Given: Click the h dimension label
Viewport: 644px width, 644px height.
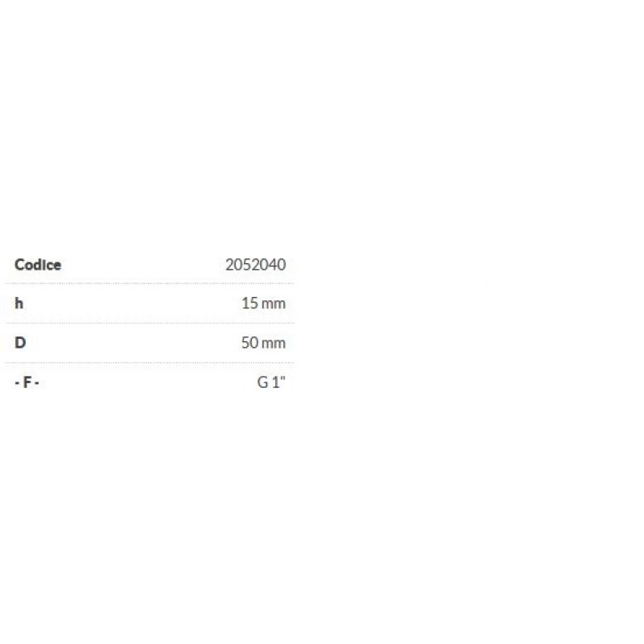Looking at the screenshot, I should (x=19, y=303).
